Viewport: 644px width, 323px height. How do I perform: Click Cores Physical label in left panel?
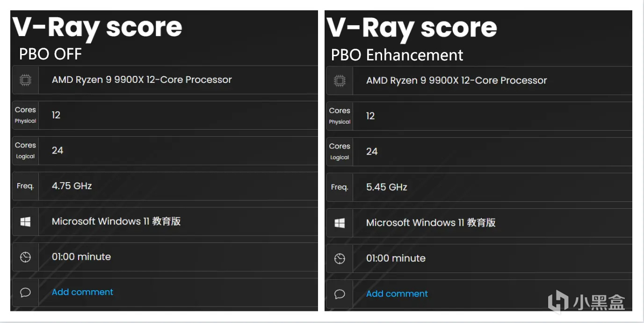coord(25,115)
